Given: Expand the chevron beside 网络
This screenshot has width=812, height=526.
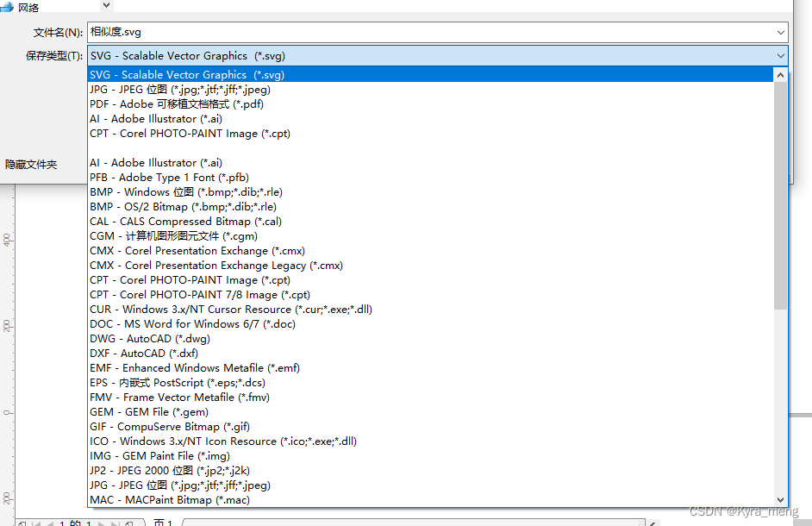Looking at the screenshot, I should tap(106, 5).
